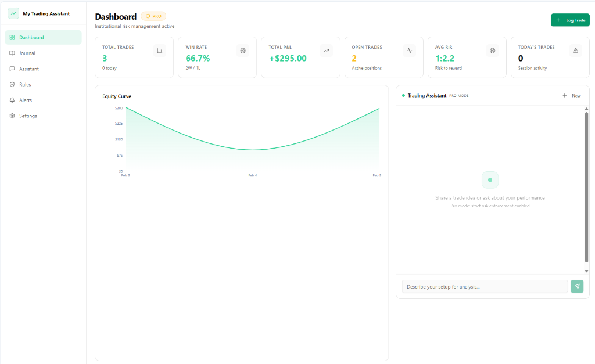Viewport: 595px width, 364px height.
Task: Go to the Assistant section
Action: point(43,69)
